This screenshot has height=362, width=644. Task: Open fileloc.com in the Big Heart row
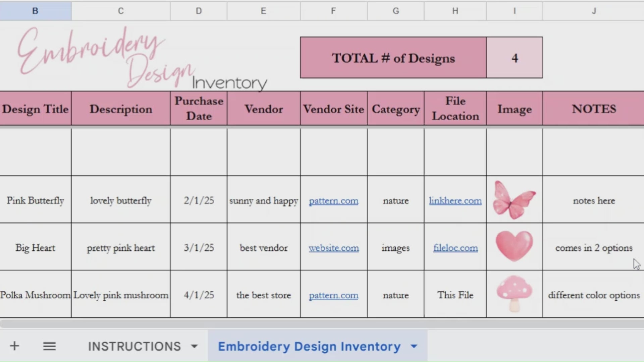pos(455,248)
